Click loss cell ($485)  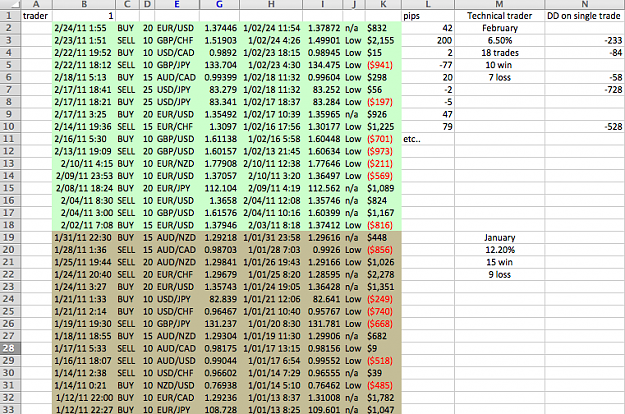[x=383, y=385]
